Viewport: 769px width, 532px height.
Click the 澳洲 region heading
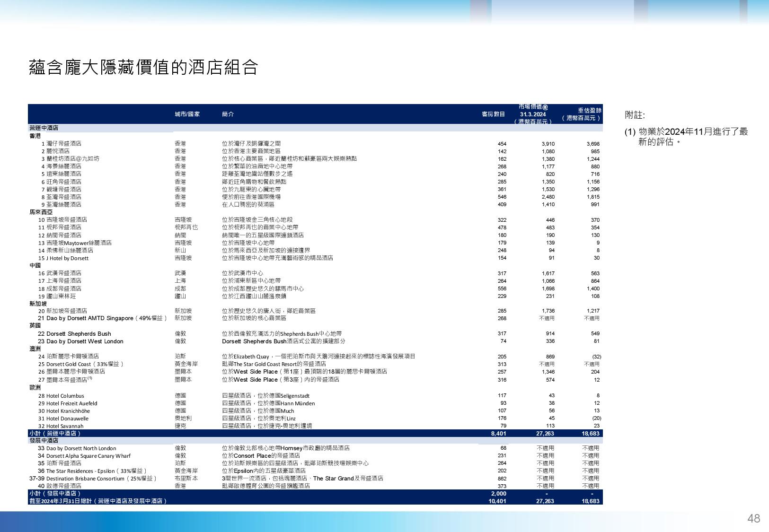(x=35, y=349)
